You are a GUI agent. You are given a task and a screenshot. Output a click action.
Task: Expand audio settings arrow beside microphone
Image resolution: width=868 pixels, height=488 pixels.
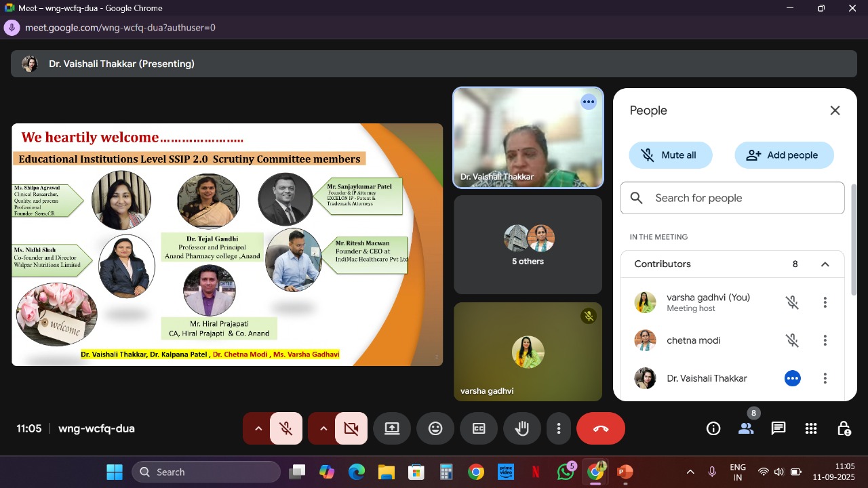click(258, 428)
